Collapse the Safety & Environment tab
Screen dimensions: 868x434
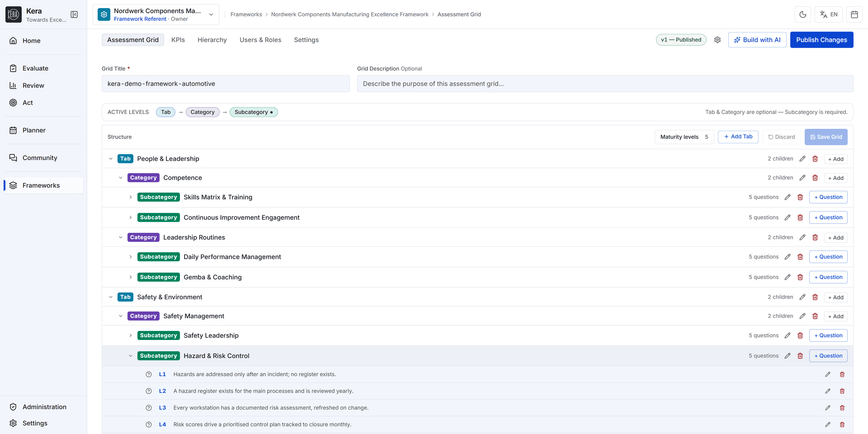pos(111,297)
